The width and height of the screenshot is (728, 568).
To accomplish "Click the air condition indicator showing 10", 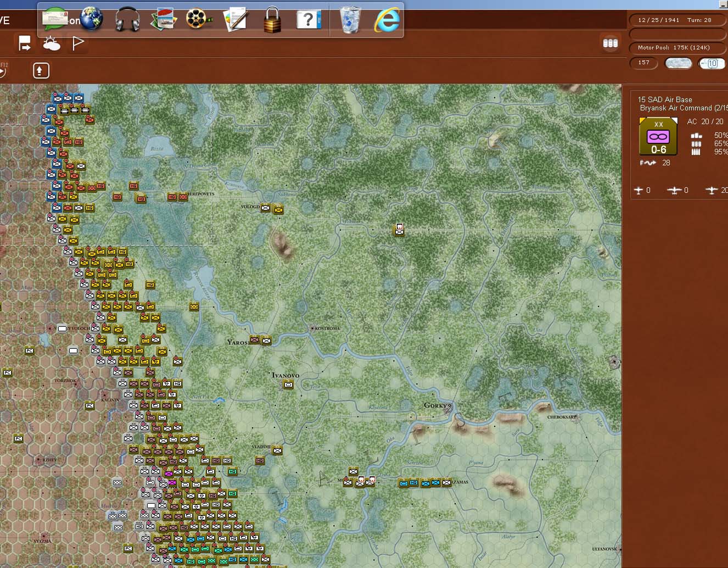I will point(712,63).
